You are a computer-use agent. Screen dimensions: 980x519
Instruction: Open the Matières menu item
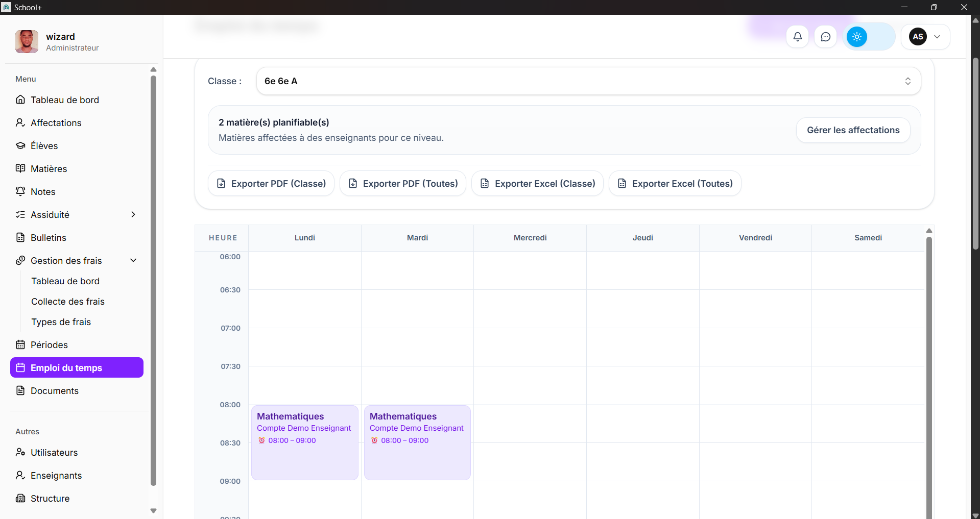(77, 168)
